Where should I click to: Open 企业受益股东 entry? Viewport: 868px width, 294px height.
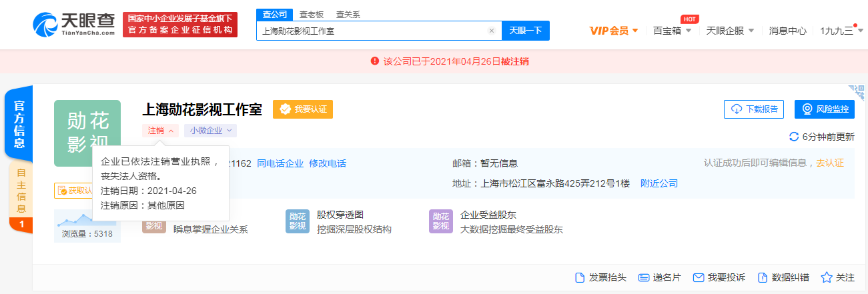coord(488,215)
